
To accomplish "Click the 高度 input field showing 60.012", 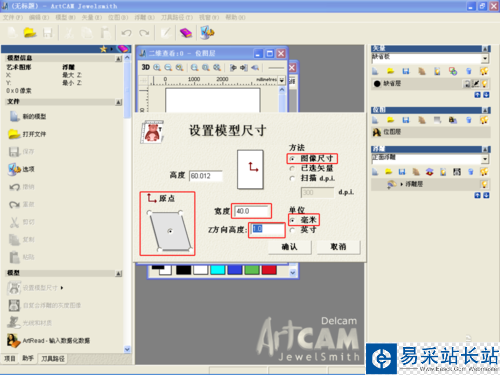I will pos(206,176).
